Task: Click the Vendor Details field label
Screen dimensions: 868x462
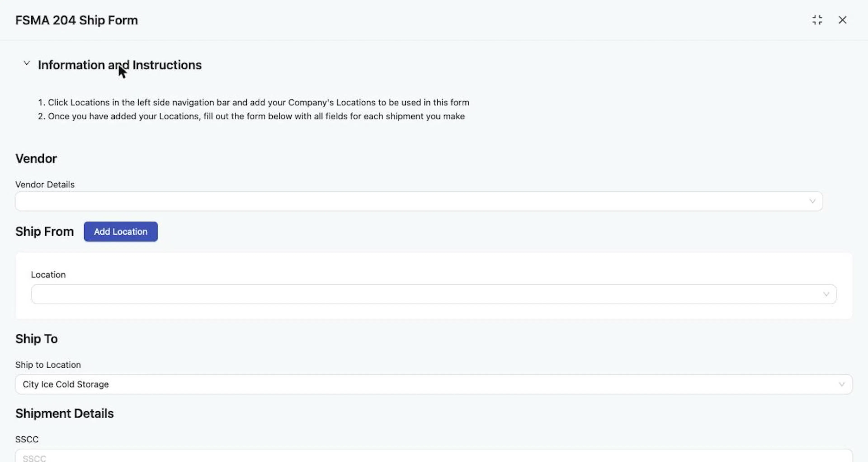Action: click(45, 185)
